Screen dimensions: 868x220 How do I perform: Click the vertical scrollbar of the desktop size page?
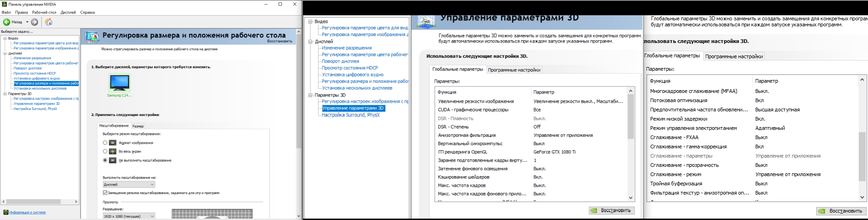[299, 124]
